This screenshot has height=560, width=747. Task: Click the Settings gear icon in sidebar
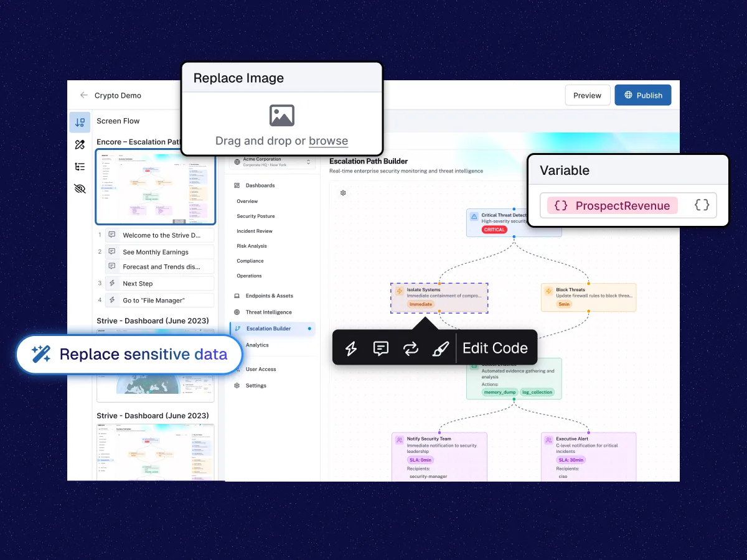point(237,386)
